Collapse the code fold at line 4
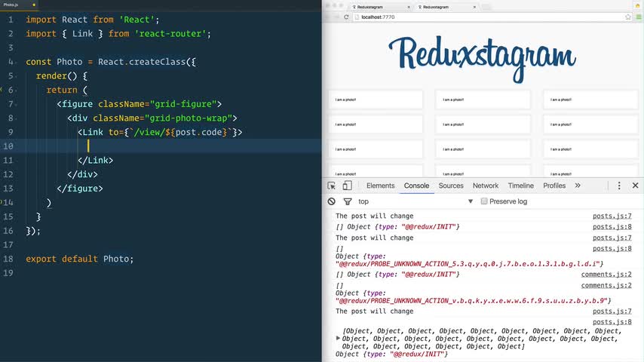Viewport: 644px width, 362px height. tap(17, 62)
